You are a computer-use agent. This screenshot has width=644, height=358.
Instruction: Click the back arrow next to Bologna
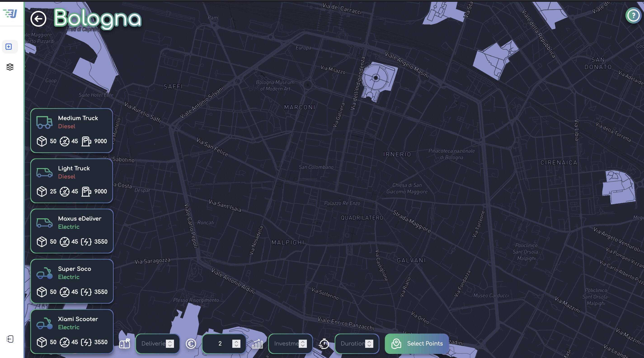pyautogui.click(x=38, y=19)
